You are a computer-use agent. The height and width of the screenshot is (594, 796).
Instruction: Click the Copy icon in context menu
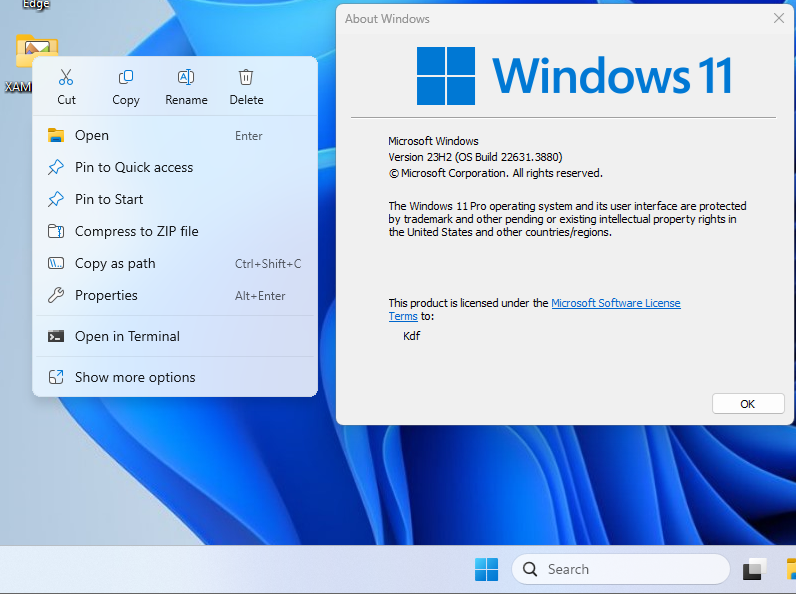[x=125, y=77]
